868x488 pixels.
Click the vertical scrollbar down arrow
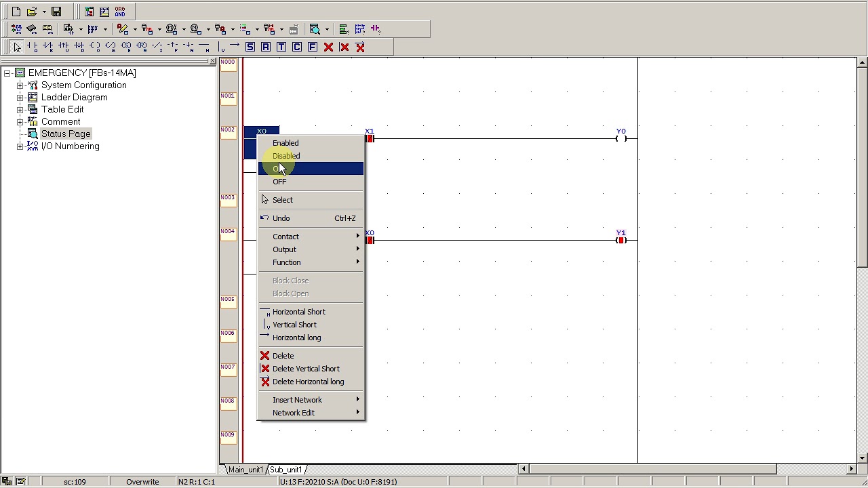[862, 458]
